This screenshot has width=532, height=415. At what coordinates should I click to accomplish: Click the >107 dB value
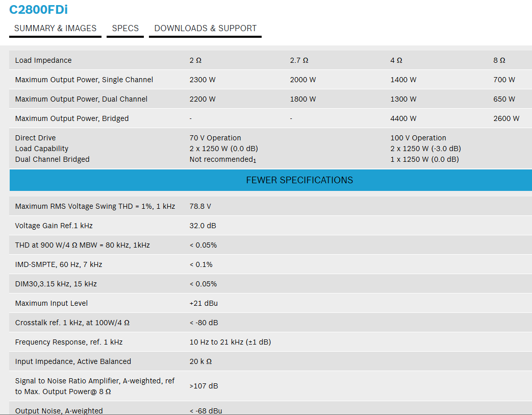tap(204, 386)
